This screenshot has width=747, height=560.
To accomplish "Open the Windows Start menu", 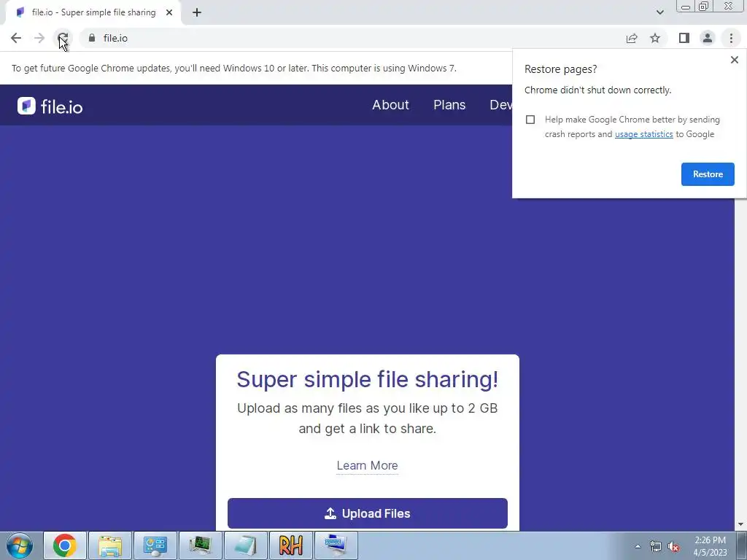I will [x=20, y=545].
